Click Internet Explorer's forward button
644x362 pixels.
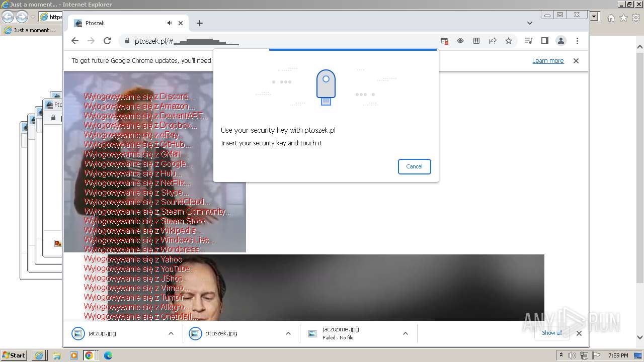22,17
